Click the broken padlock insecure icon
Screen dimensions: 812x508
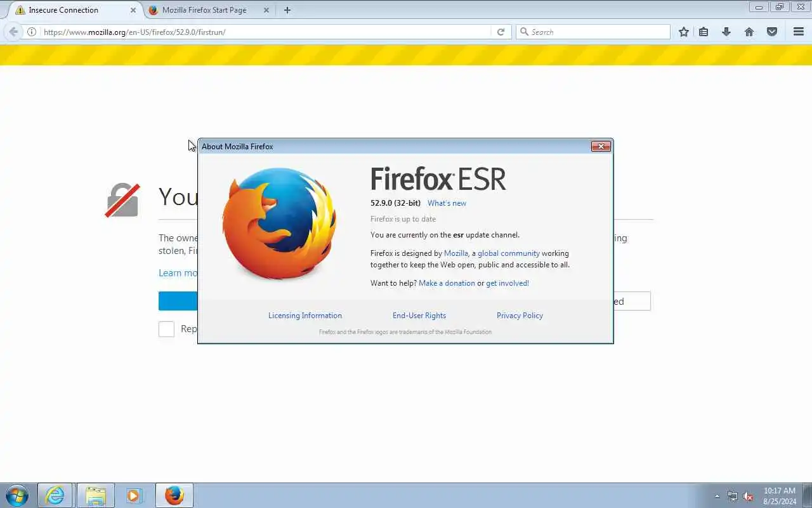[x=122, y=200]
